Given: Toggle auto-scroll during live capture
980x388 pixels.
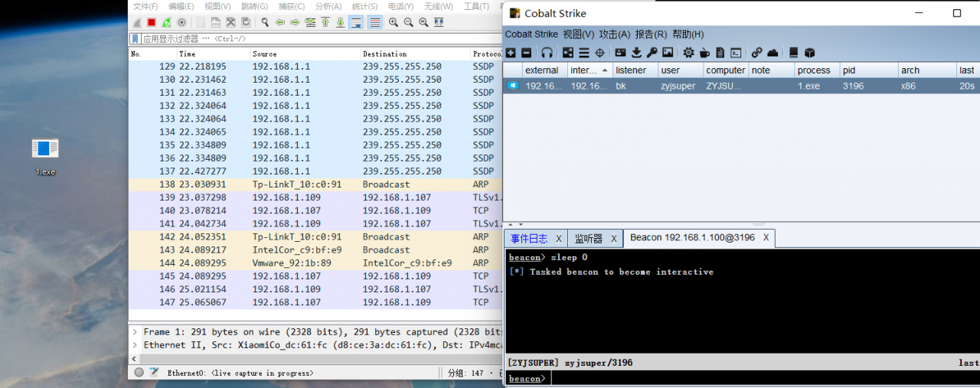Looking at the screenshot, I should click(356, 23).
